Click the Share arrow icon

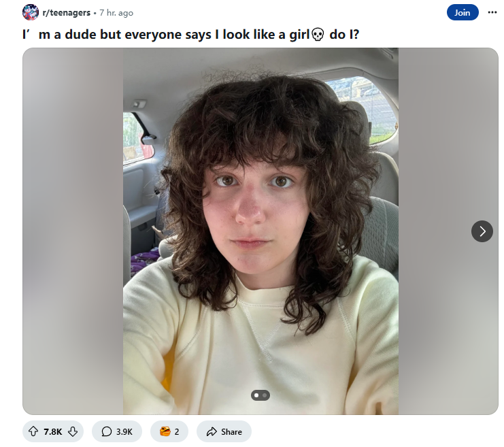[x=212, y=431]
